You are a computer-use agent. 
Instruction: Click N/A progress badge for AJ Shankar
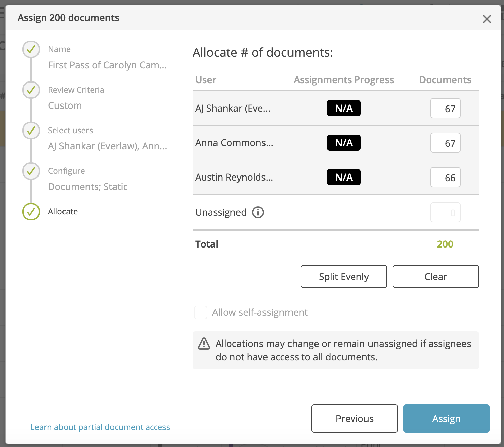(x=344, y=108)
